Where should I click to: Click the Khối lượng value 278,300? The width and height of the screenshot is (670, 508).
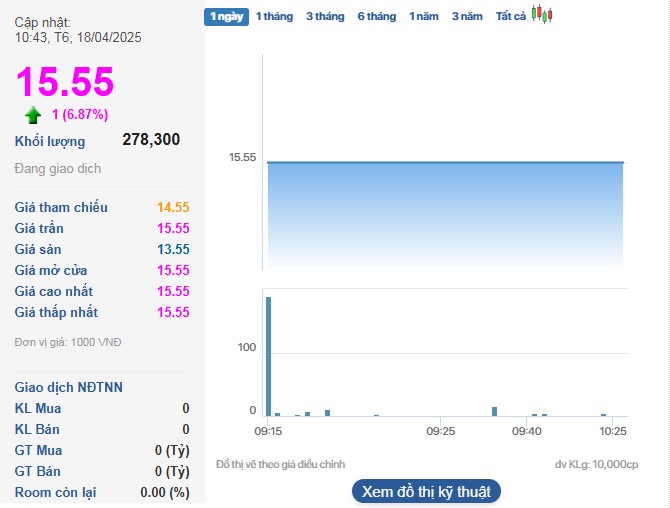click(x=151, y=140)
